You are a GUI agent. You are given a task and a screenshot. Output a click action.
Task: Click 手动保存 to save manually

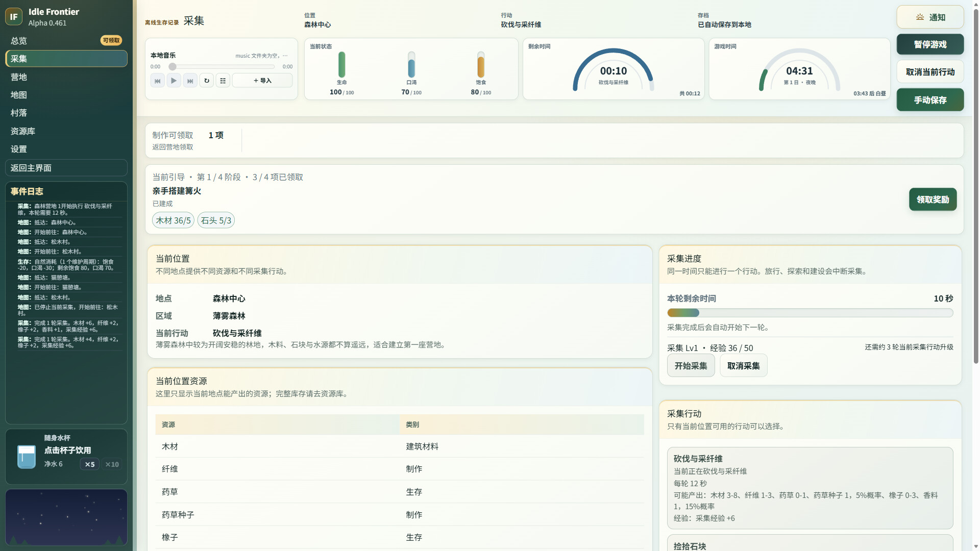(930, 100)
